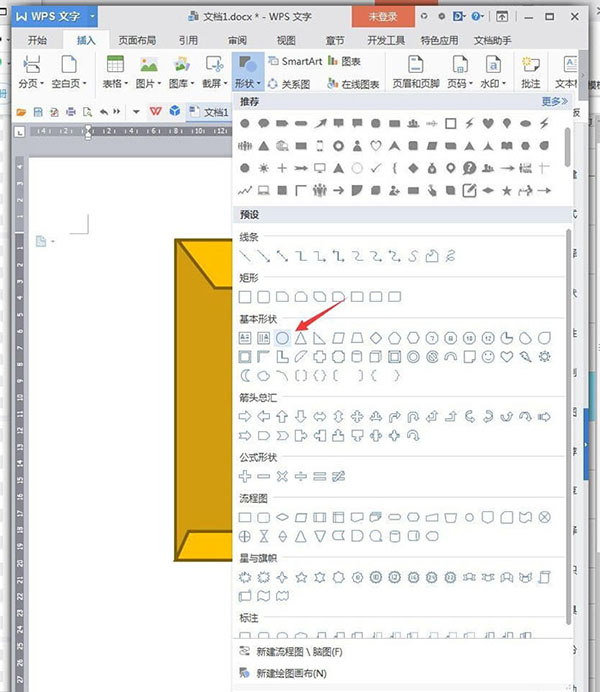Viewport: 600px width, 692px height.
Task: Choose the plus sign formula shape
Action: pyautogui.click(x=245, y=476)
